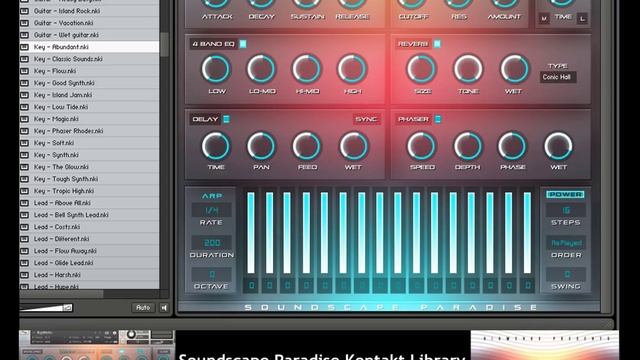The width and height of the screenshot is (640, 360).
Task: Click the file list horizontal scrollbar
Action: click(61, 294)
